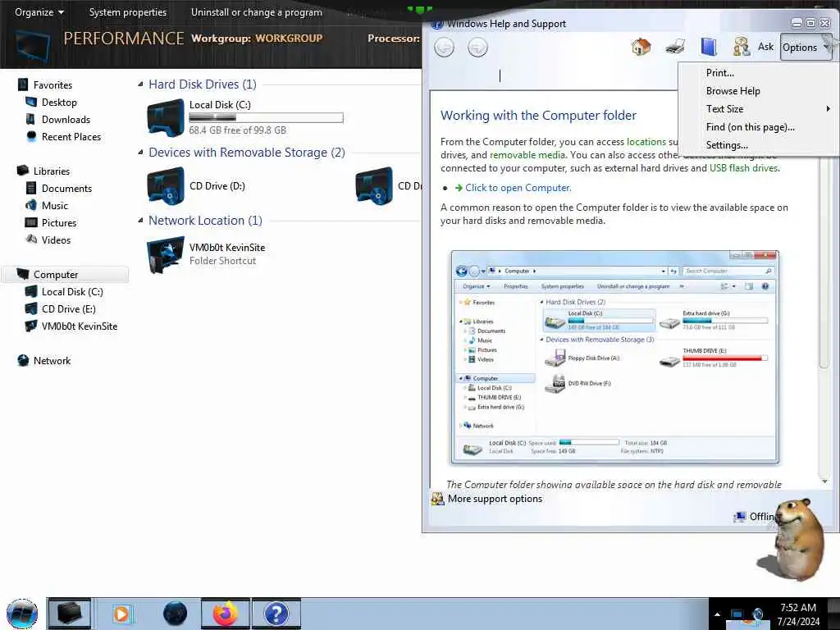Open Pictures library in sidebar
Screen dimensions: 840x630
click(59, 222)
